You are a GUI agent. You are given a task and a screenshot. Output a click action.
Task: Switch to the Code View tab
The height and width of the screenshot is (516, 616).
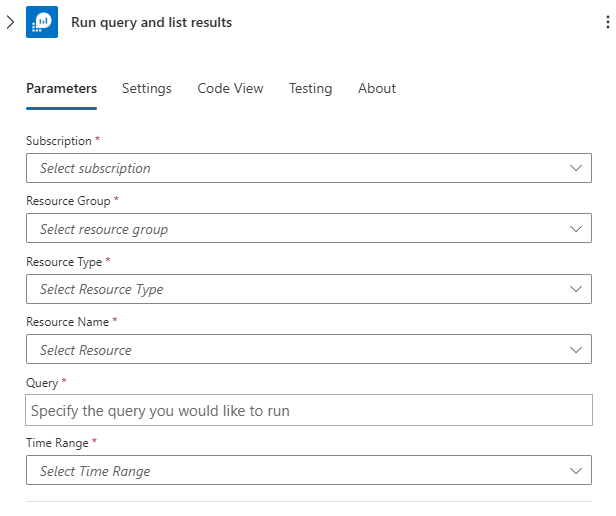click(230, 88)
